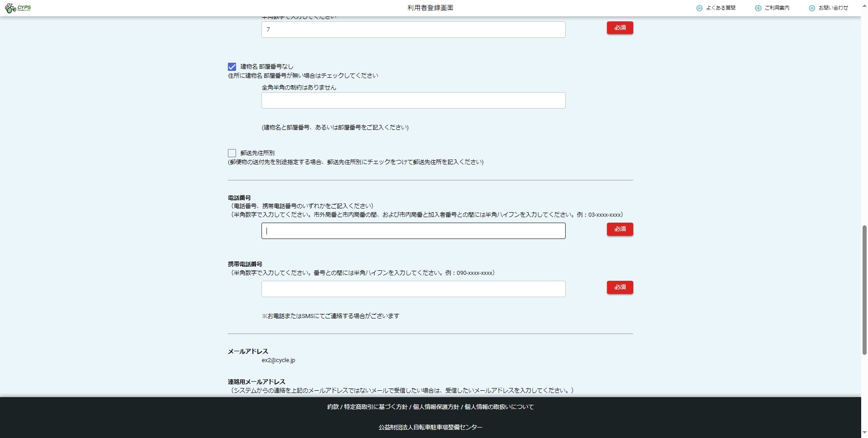The image size is (868, 438).
Task: Open the 約款 footer link
Action: click(333, 407)
